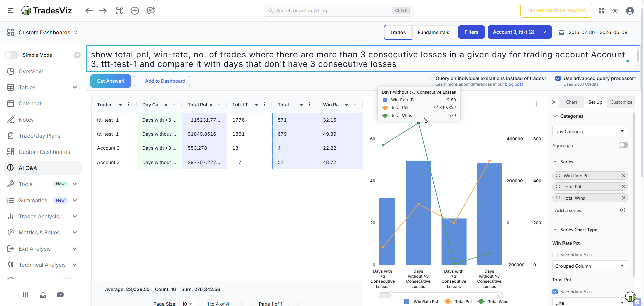Click the help widget in corner
The height and width of the screenshot is (306, 644).
(x=636, y=302)
